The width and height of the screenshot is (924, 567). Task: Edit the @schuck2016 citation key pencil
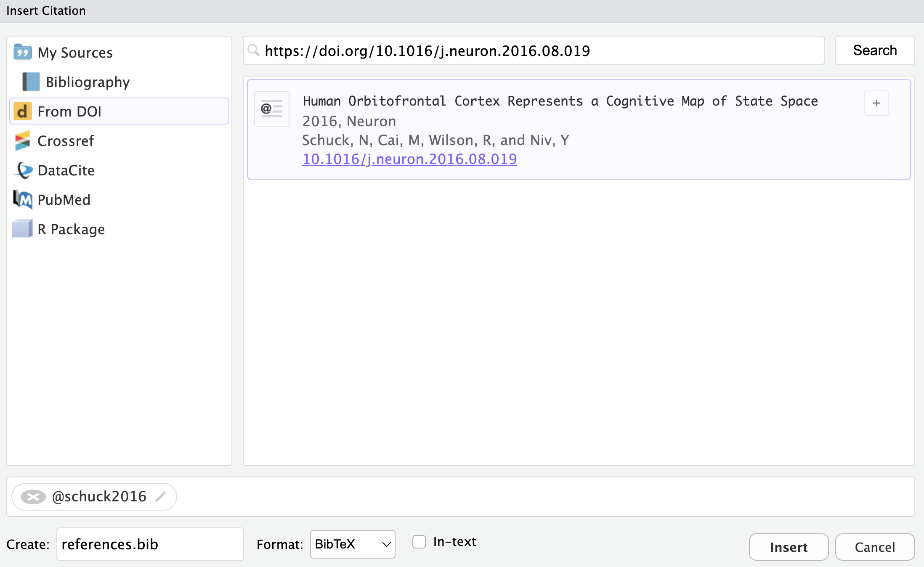click(x=161, y=497)
